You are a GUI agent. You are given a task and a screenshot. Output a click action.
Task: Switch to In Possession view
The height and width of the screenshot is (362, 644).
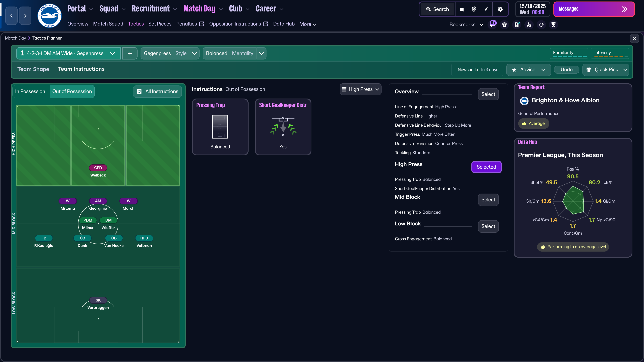[x=30, y=91]
